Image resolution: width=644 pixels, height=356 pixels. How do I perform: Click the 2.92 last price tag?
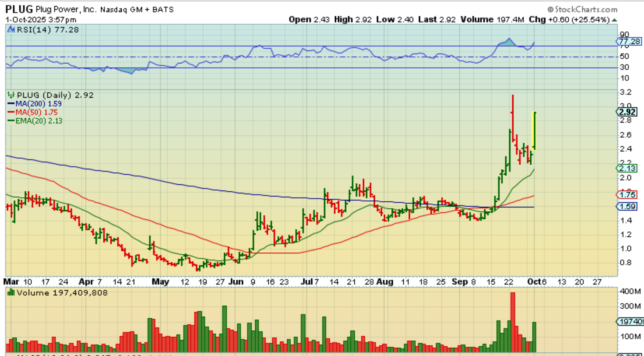626,112
